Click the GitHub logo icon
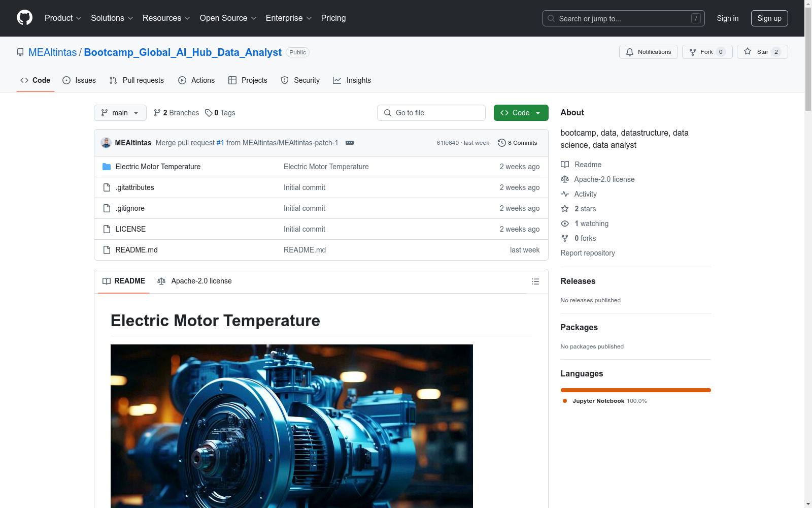This screenshot has width=812, height=508. (x=24, y=18)
